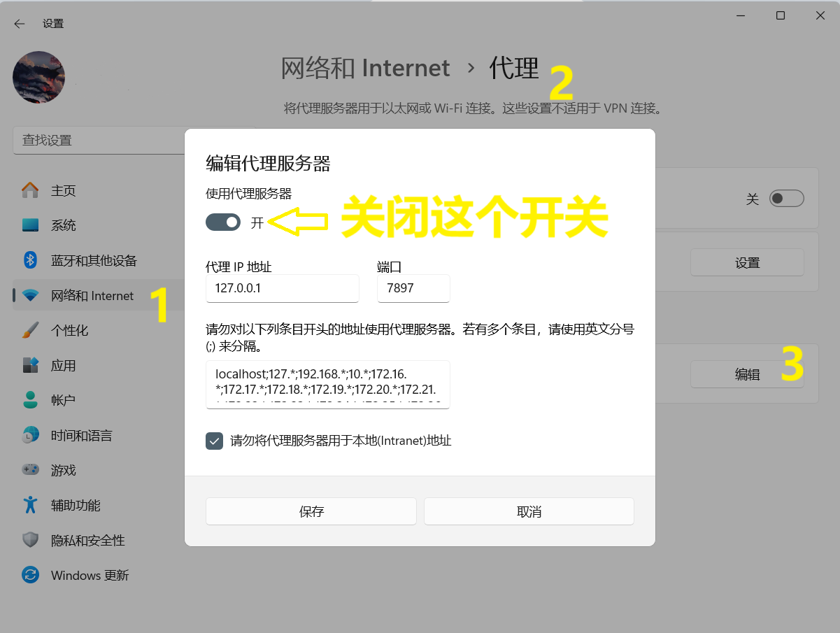Click the Time and Language globe icon

tap(30, 435)
